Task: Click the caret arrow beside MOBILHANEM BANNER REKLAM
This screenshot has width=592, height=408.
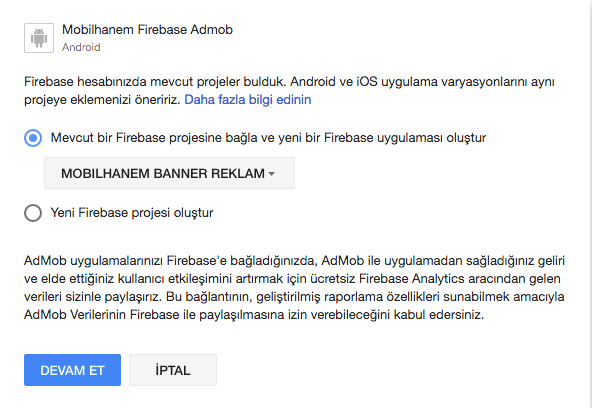Action: tap(271, 174)
